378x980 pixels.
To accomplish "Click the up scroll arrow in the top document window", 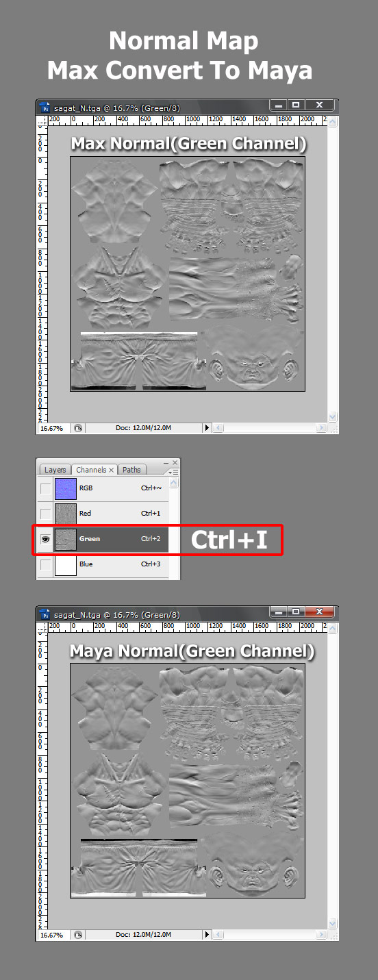I will (333, 122).
